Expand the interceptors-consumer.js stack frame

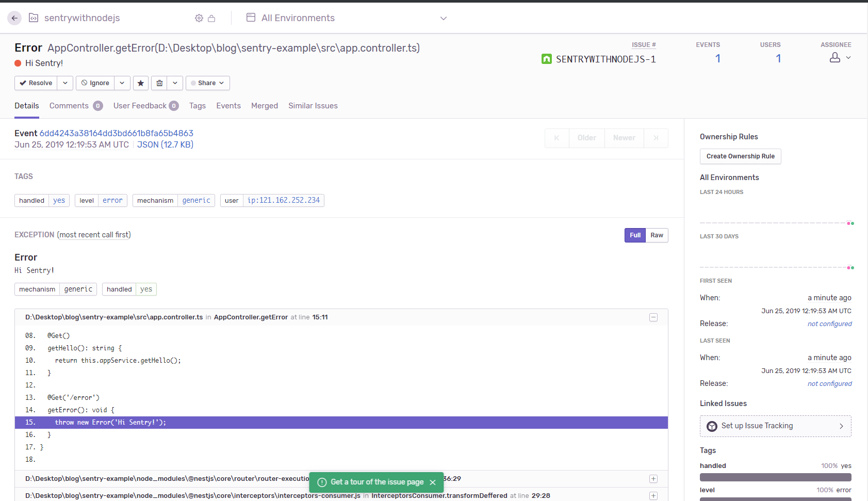(x=653, y=496)
